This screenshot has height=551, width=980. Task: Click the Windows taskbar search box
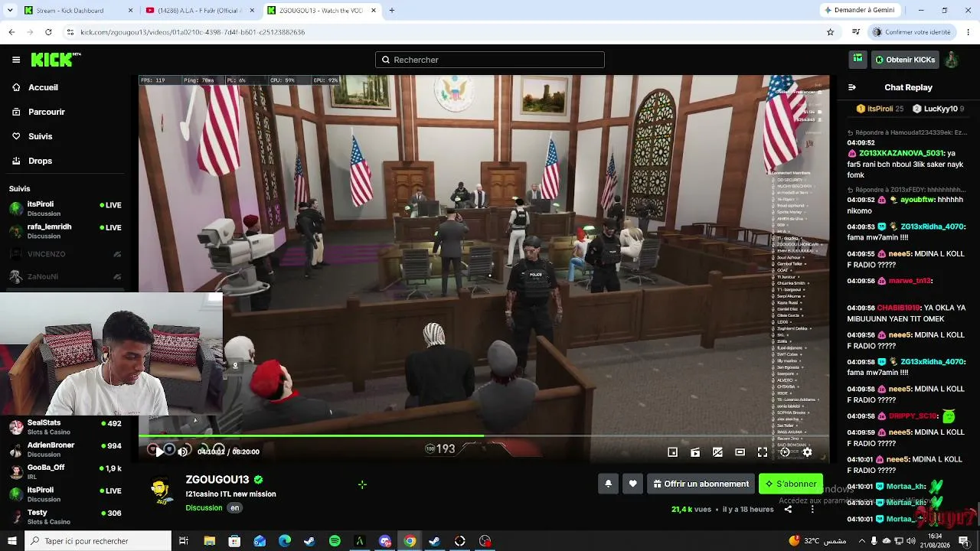[98, 541]
